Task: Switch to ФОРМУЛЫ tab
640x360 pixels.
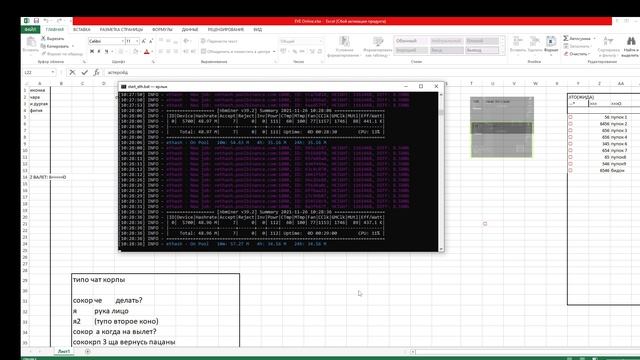Action: click(x=162, y=29)
